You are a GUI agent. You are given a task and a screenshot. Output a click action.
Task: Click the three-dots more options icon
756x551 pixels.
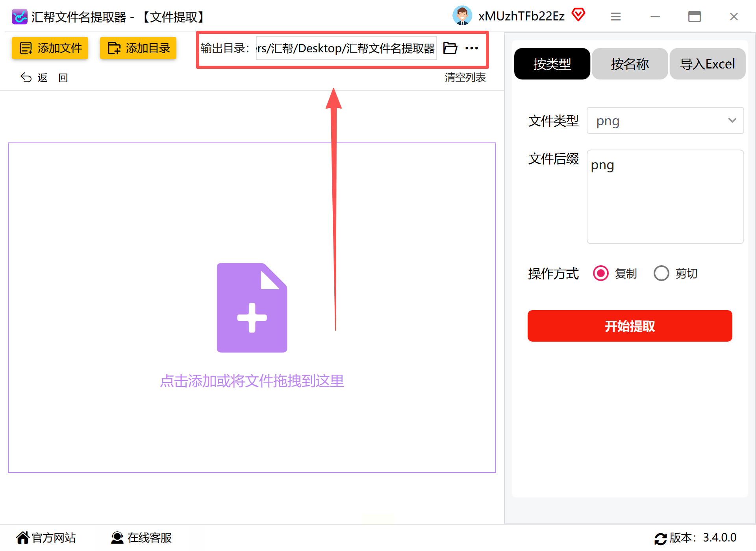click(x=471, y=48)
